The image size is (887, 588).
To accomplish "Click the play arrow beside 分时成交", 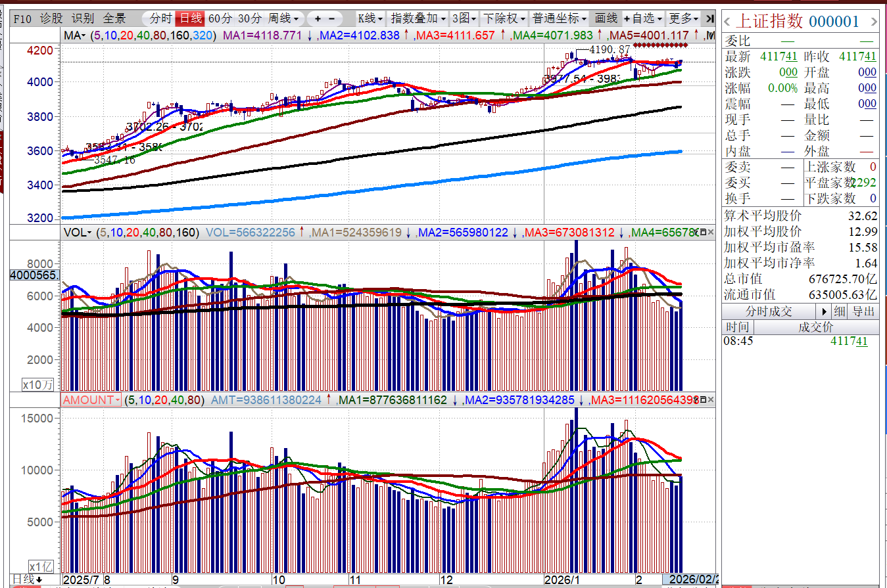I will coord(823,311).
